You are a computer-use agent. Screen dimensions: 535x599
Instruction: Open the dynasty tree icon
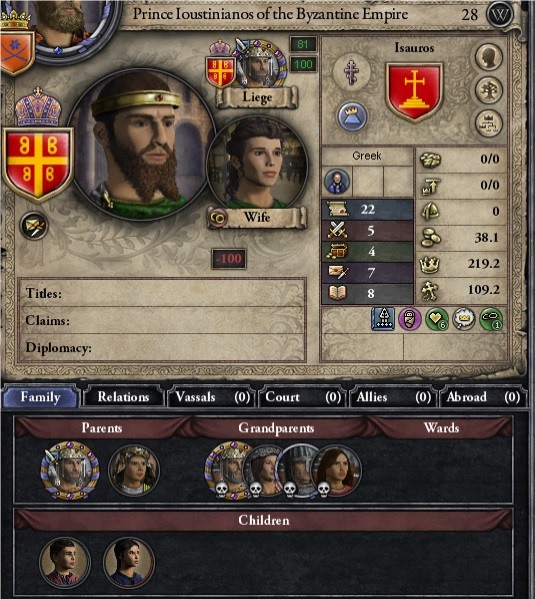click(488, 90)
